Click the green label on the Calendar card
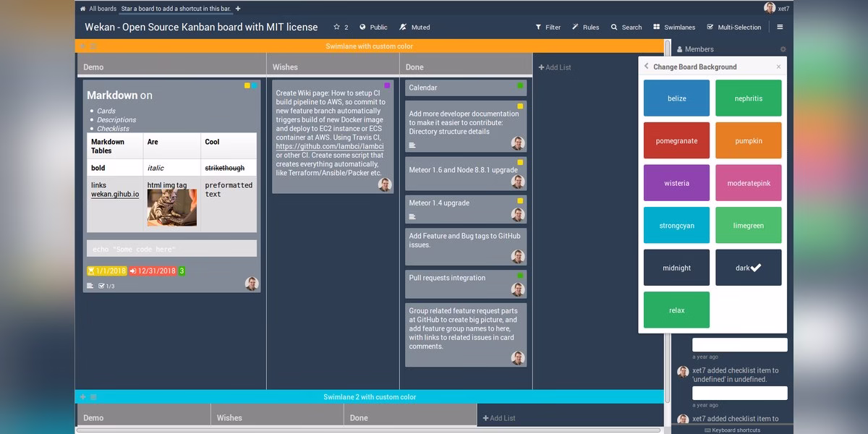Image resolution: width=868 pixels, height=434 pixels. pos(520,85)
